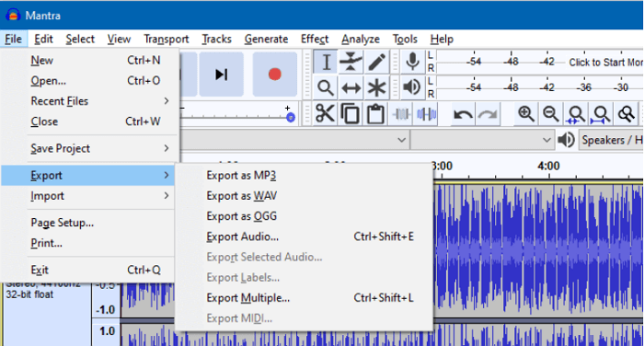Open the Effect menu
The height and width of the screenshot is (346, 644).
pyautogui.click(x=315, y=39)
